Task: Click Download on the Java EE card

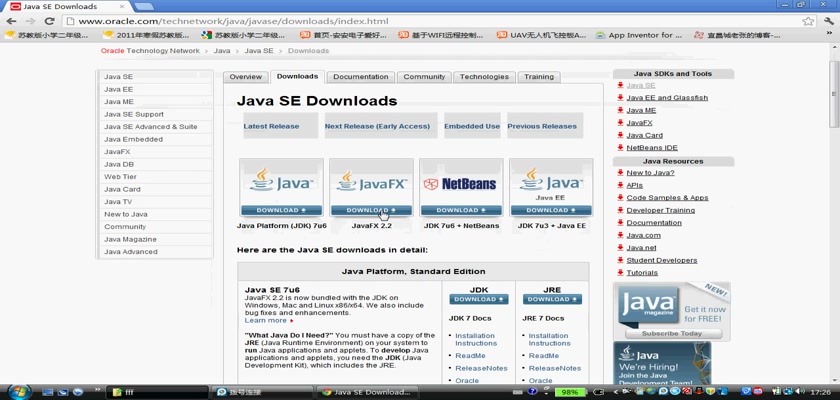Action: point(551,210)
